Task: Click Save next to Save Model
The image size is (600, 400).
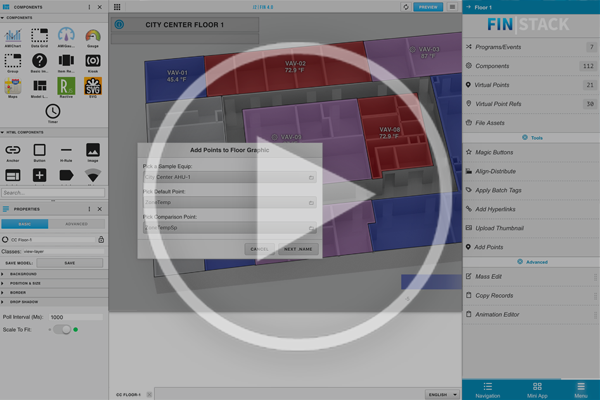Action: point(70,263)
